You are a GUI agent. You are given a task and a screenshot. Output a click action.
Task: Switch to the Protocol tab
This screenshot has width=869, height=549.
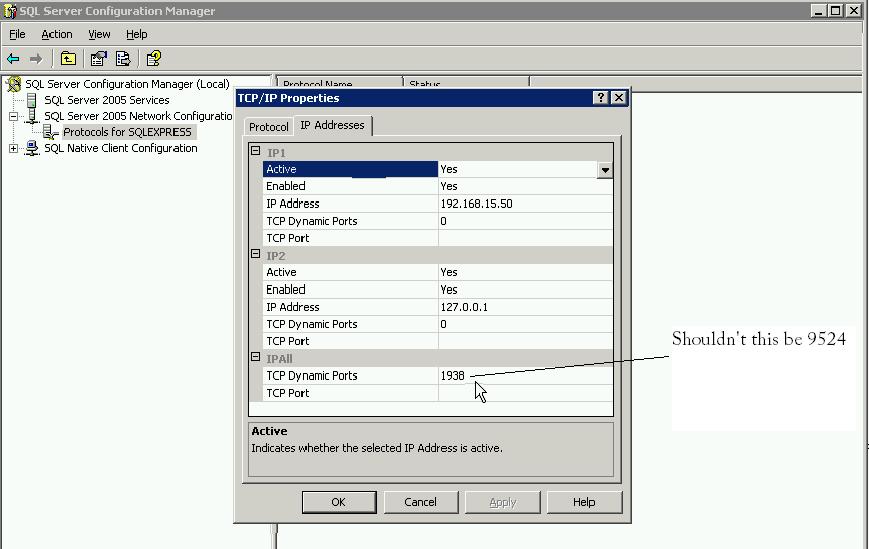tap(268, 127)
